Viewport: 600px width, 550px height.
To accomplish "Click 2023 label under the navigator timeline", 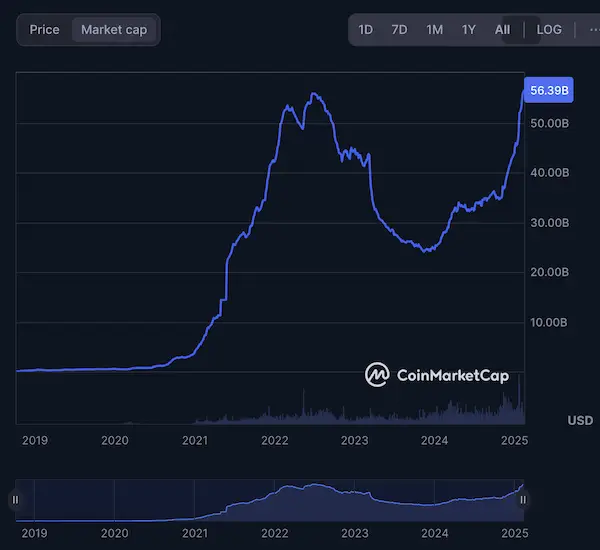I will [x=355, y=533].
